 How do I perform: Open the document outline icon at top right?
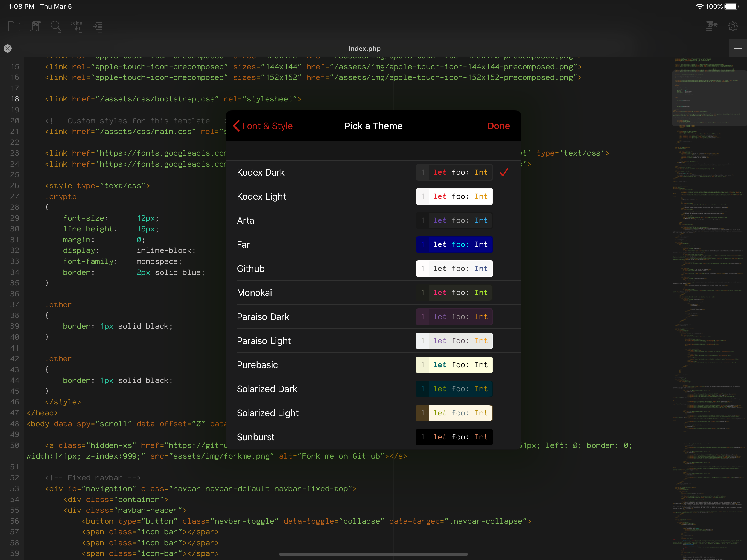tap(711, 26)
